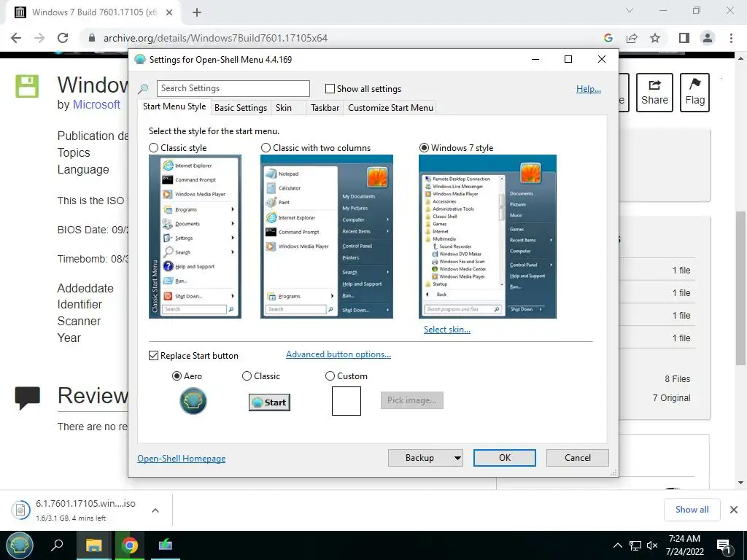Click the Backup button
This screenshot has height=560, width=747.
(x=419, y=458)
